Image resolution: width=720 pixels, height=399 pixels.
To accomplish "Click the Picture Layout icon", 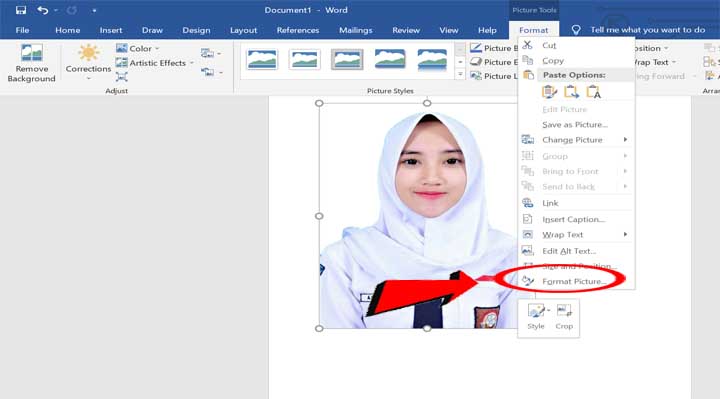I will [476, 76].
